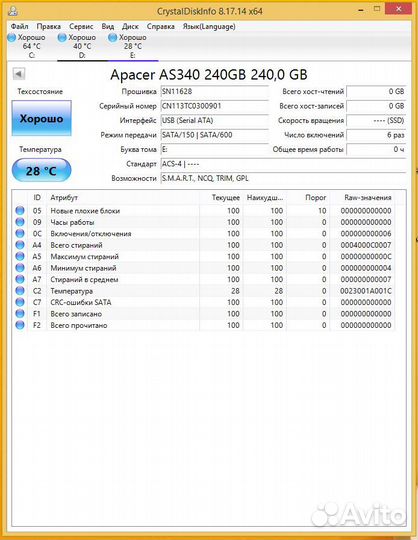The height and width of the screenshot is (540, 418).
Task: Click the serial number field CN113TC0300901
Action: tap(215, 106)
